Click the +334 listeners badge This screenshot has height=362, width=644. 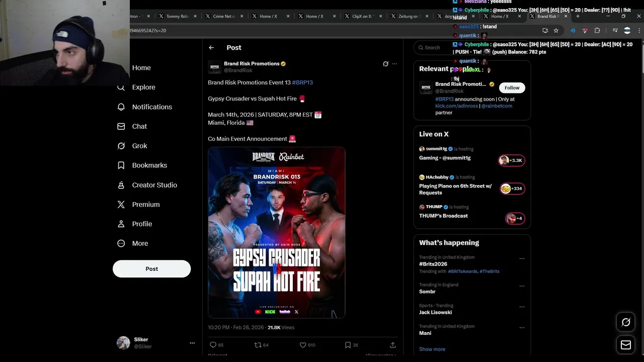point(512,189)
